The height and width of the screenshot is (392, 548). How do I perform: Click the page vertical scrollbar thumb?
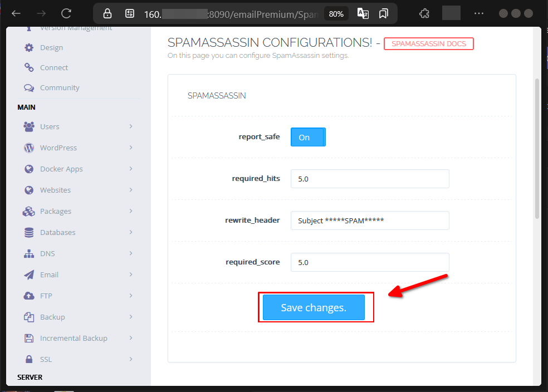pyautogui.click(x=537, y=149)
